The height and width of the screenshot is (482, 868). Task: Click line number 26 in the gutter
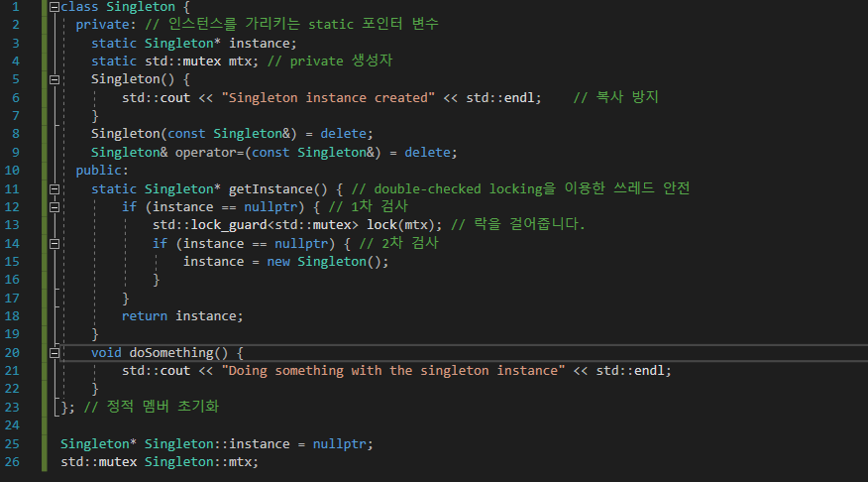tap(12, 462)
